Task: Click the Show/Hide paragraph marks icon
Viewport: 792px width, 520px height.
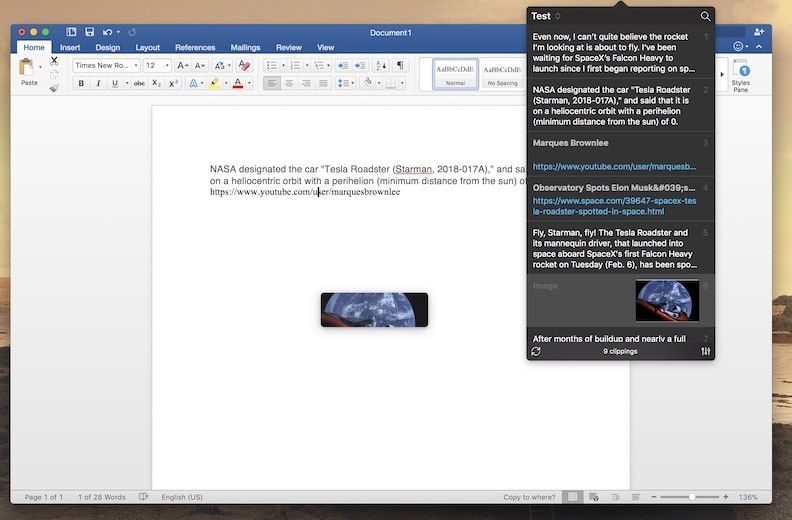Action: [x=400, y=65]
